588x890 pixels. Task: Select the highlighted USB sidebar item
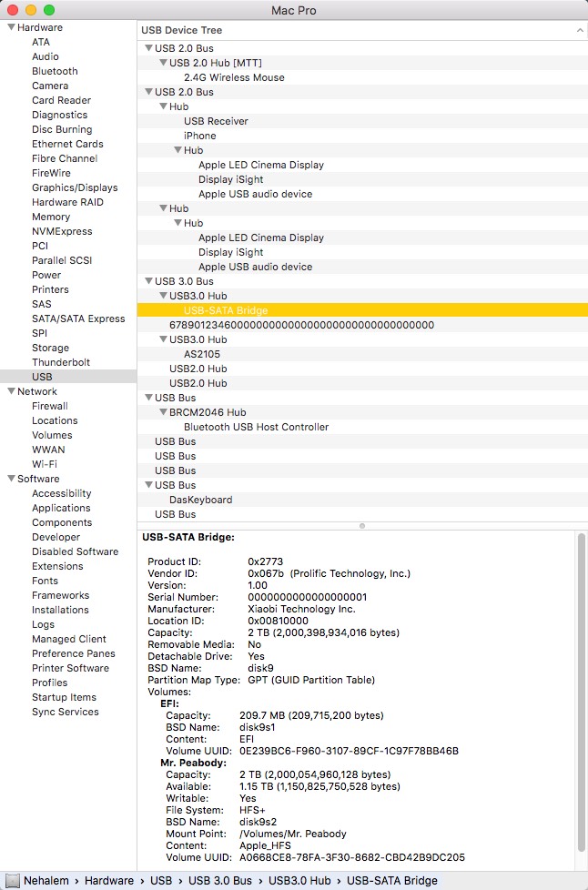[68, 377]
